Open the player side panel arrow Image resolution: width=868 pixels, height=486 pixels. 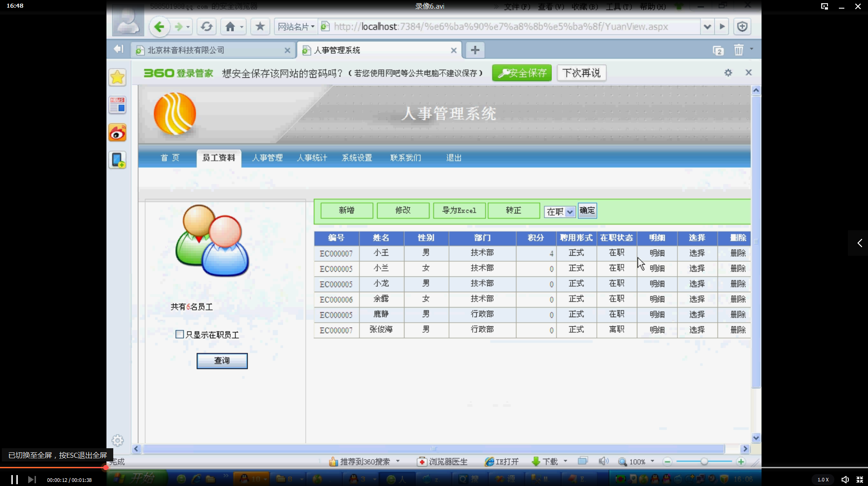859,243
